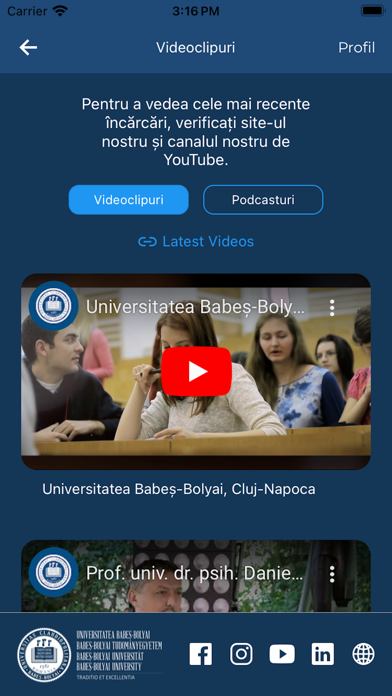Open the LinkedIn page from the footer
This screenshot has width=392, height=696.
point(323,654)
